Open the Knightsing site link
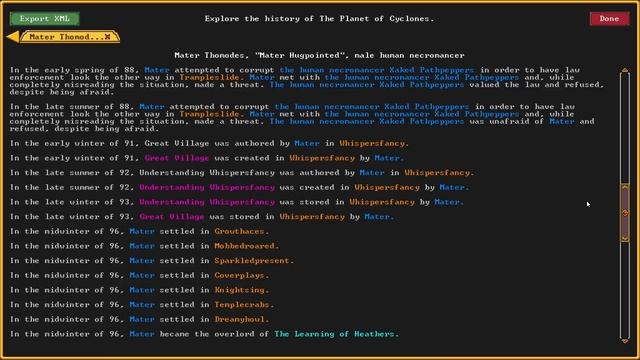The width and height of the screenshot is (640, 360). pyautogui.click(x=242, y=290)
